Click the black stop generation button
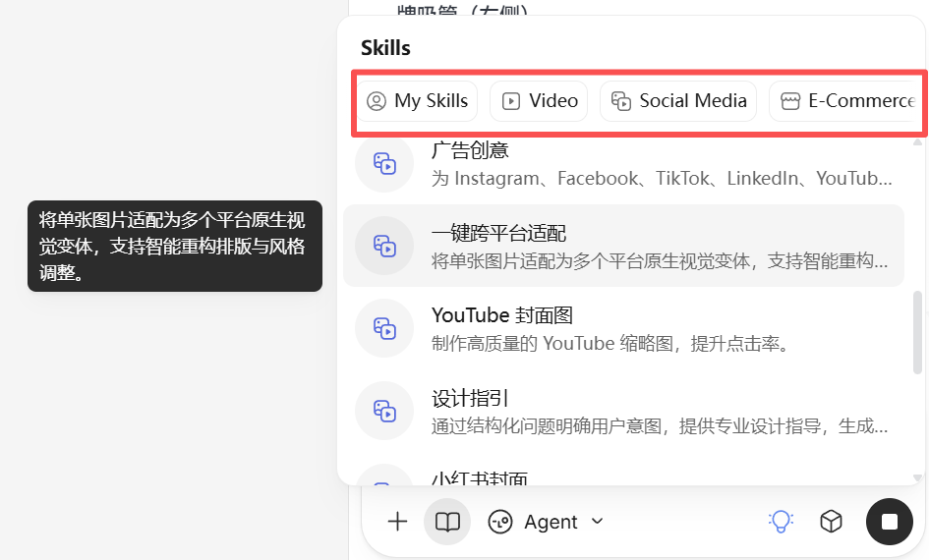This screenshot has height=560, width=929. tap(890, 522)
